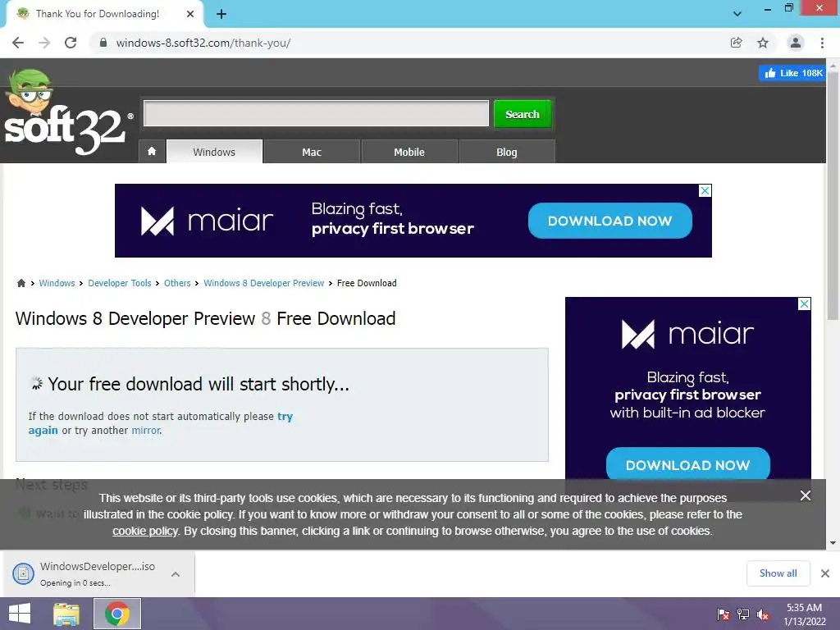840x630 pixels.
Task: Open Others breadcrumb link
Action: click(x=177, y=283)
